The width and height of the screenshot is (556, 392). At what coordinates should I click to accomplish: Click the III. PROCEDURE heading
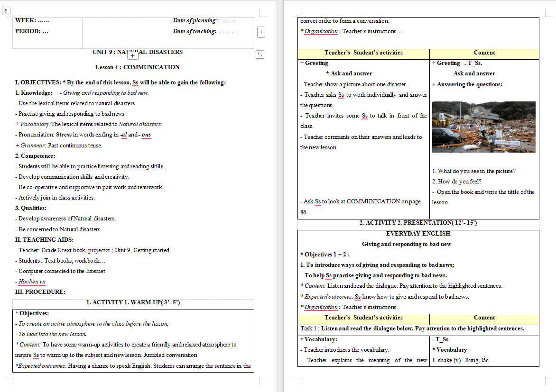click(40, 292)
